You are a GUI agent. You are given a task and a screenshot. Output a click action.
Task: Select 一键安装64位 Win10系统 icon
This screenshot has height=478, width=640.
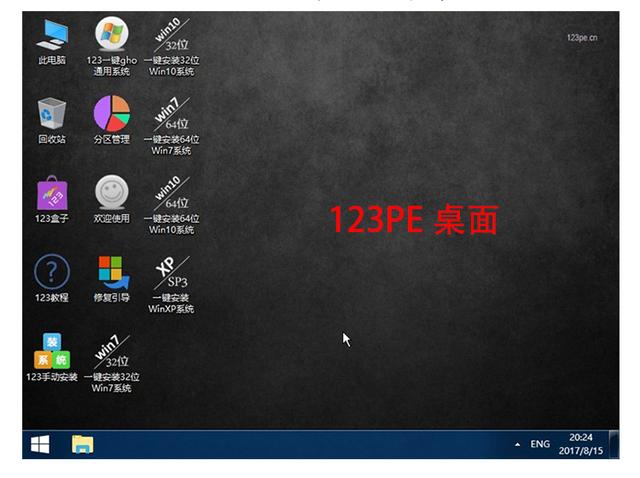pos(171,205)
